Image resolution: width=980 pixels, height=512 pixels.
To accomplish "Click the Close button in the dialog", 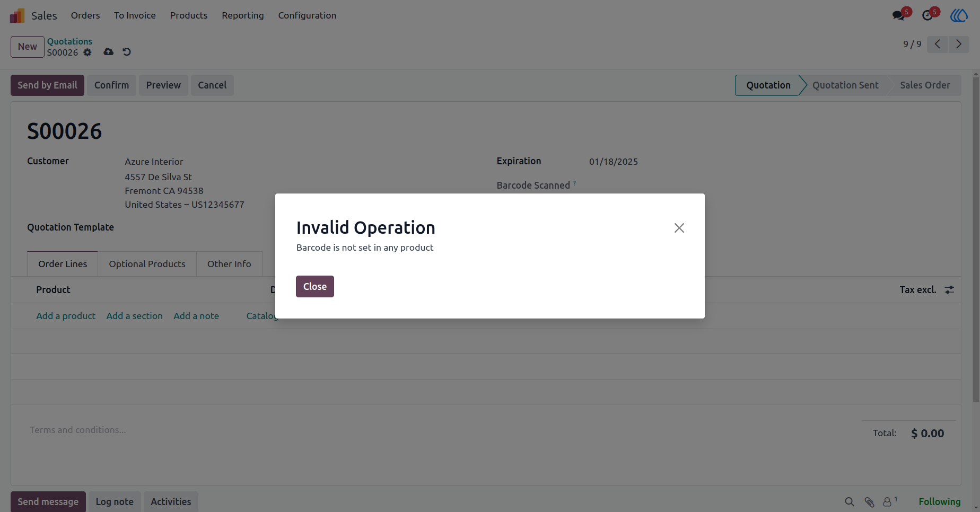I will tap(315, 287).
